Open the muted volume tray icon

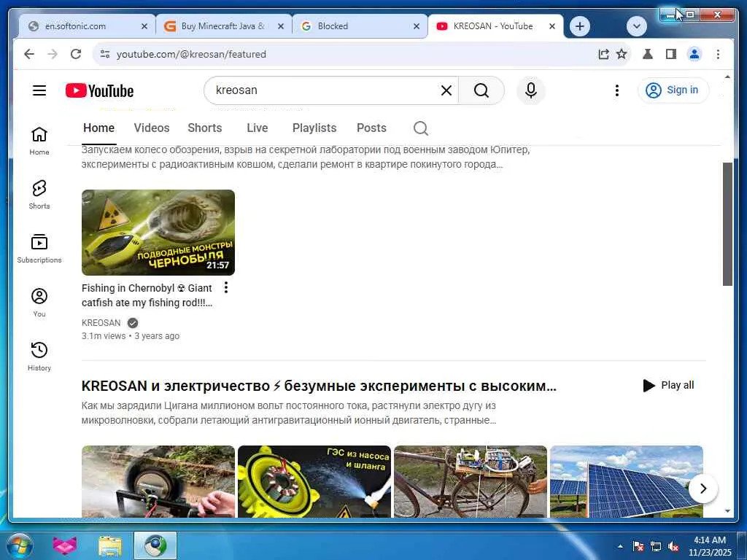(x=673, y=546)
